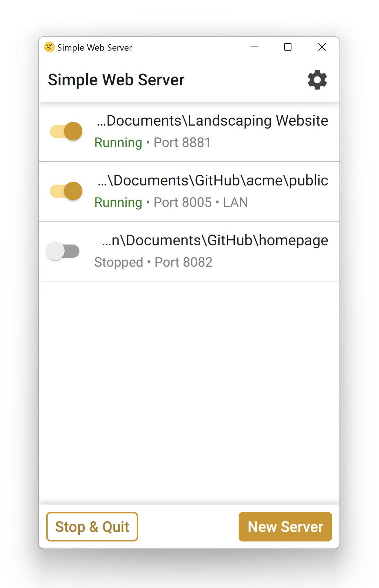The image size is (379, 588).
Task: Enable the GitHub\homepage server toggle
Action: pos(63,251)
